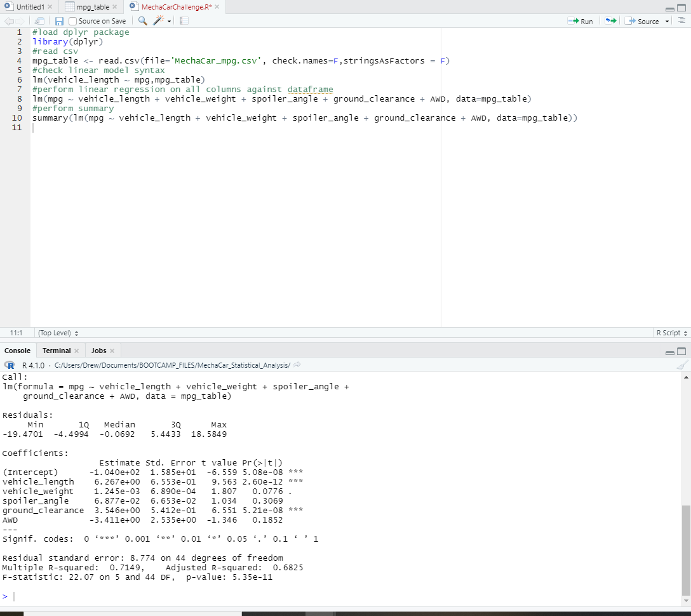
Task: Click the spoiler_angle coefficient row
Action: (x=142, y=501)
